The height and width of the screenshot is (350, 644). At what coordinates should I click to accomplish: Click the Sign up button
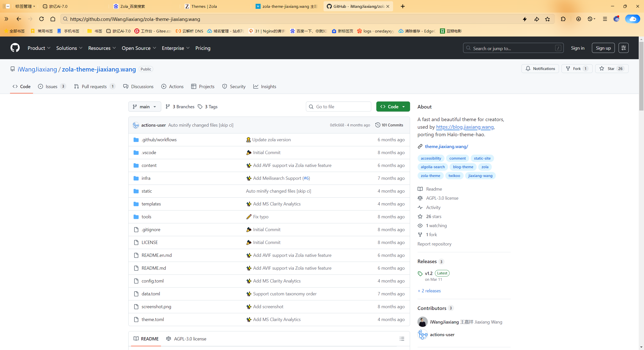[x=603, y=48]
